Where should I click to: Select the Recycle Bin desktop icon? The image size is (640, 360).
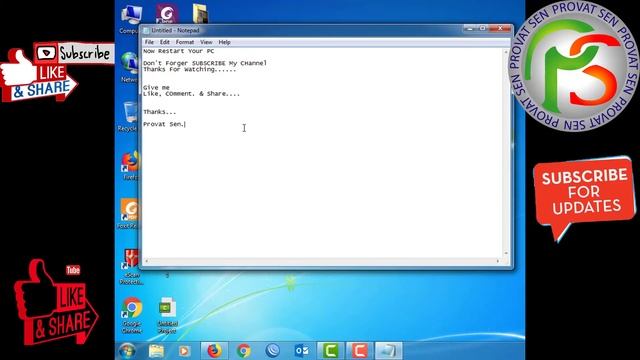click(x=128, y=116)
